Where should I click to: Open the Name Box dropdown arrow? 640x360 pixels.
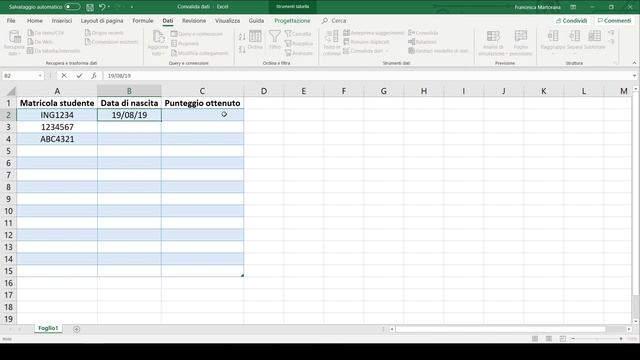pyautogui.click(x=40, y=76)
